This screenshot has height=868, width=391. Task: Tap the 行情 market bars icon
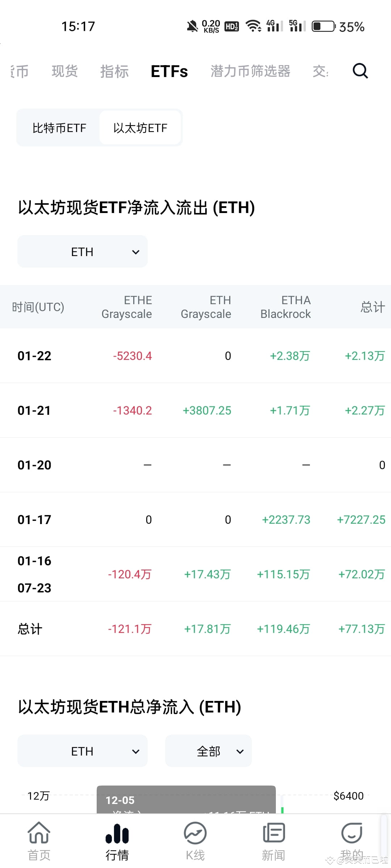tap(117, 833)
